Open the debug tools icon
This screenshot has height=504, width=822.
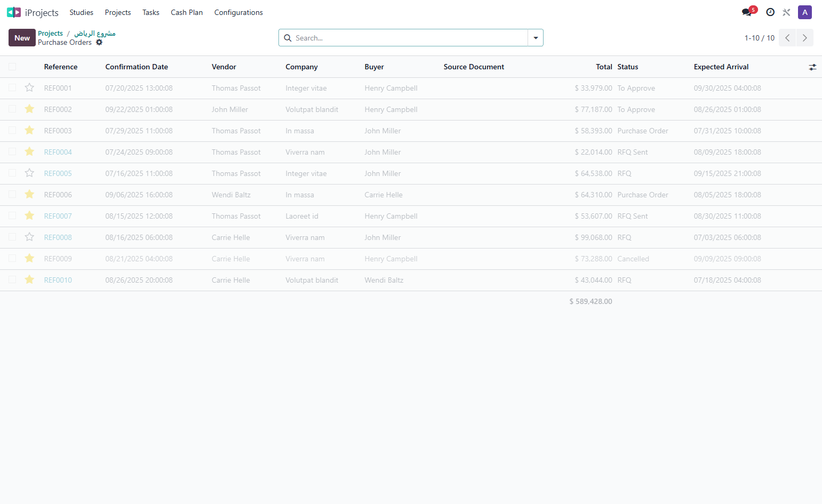pos(786,12)
